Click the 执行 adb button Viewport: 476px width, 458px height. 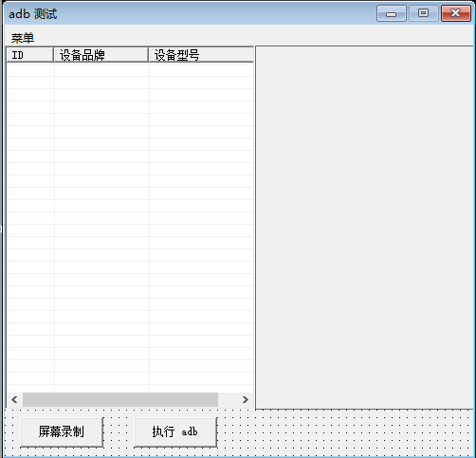[x=175, y=431]
